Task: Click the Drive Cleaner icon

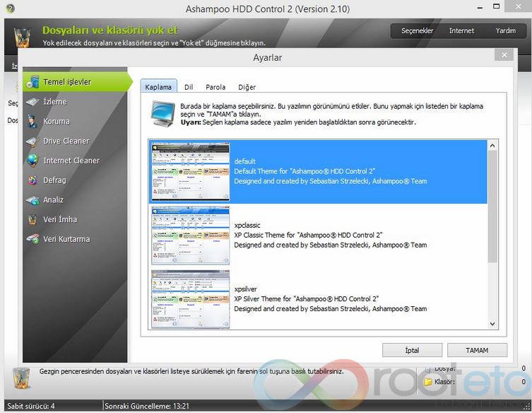Action: click(x=32, y=141)
